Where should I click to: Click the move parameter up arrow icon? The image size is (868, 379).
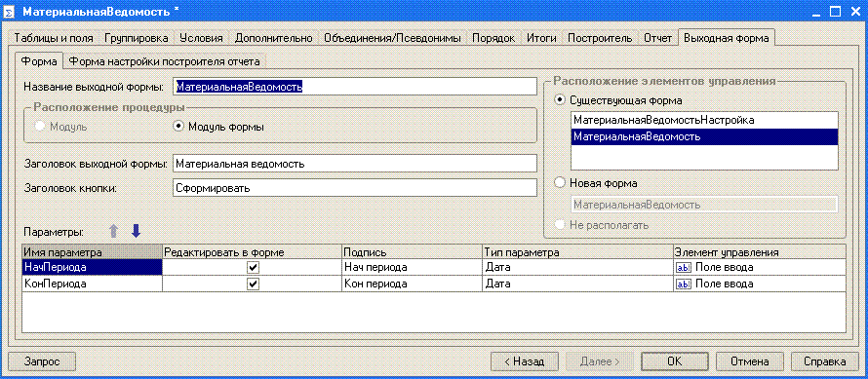(113, 231)
